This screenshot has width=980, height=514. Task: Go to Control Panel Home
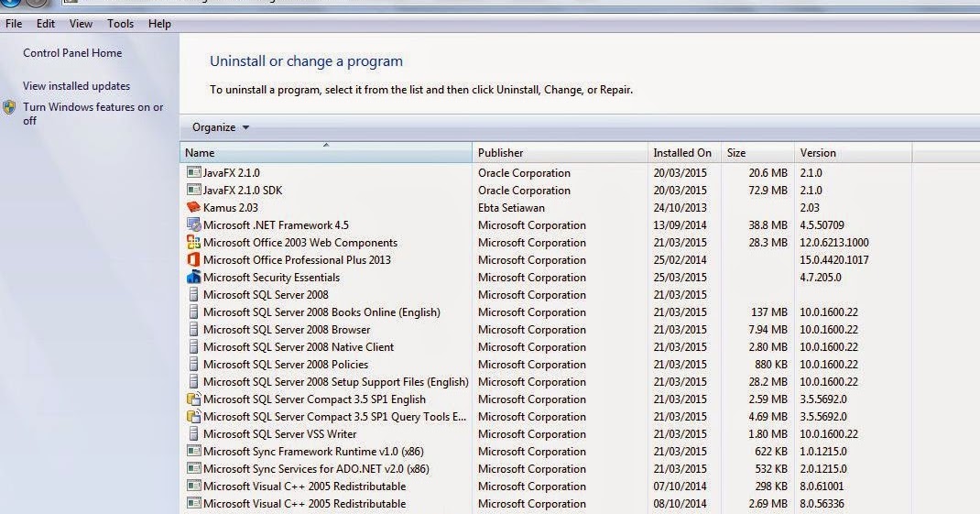pyautogui.click(x=72, y=53)
